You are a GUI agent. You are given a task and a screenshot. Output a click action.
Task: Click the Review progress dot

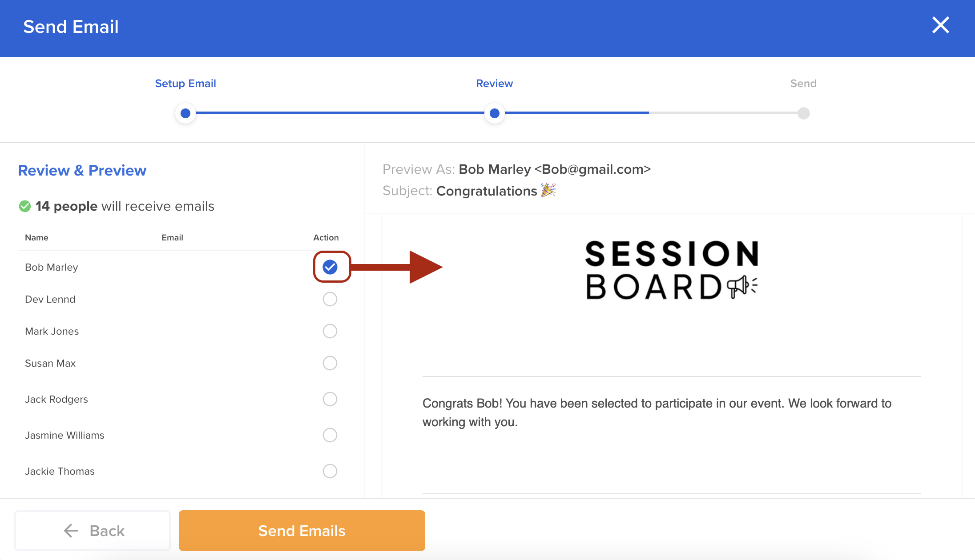494,113
